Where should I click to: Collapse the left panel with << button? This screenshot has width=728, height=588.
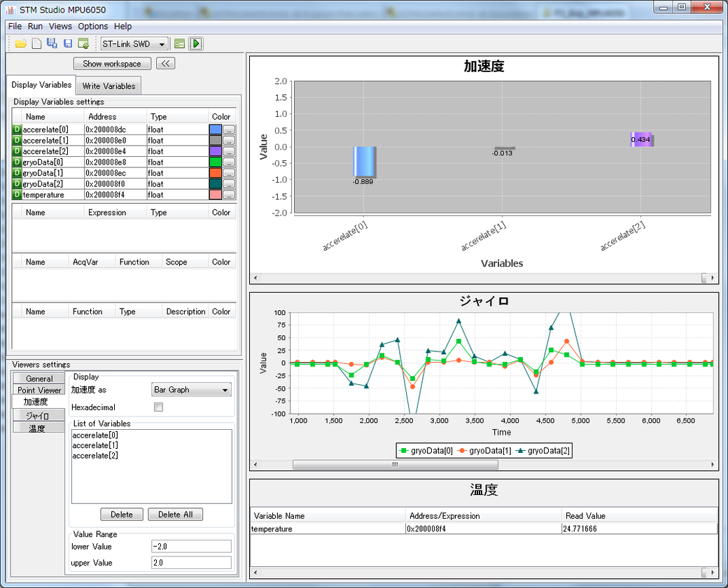[x=165, y=64]
